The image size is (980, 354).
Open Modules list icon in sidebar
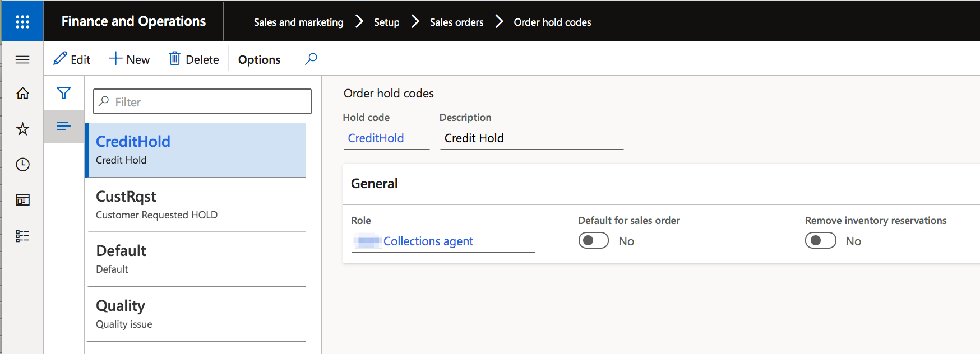click(22, 236)
